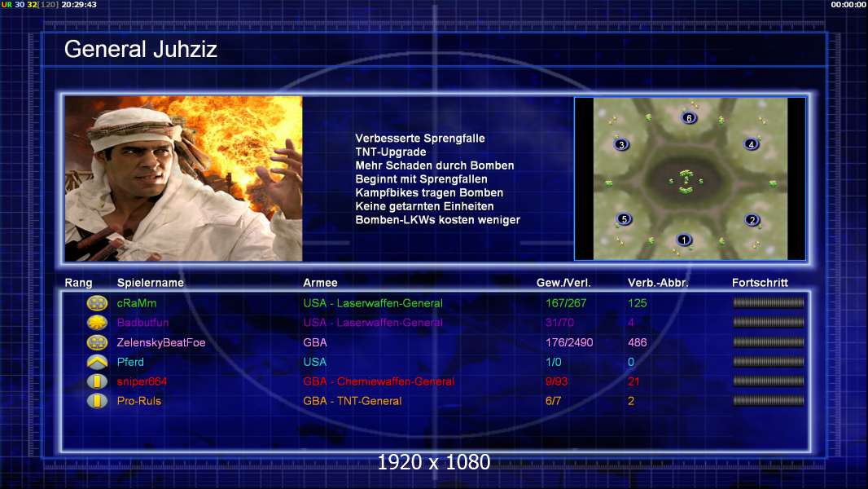Screen dimensions: 868x489
Task: Click sniper664's bar rank icon
Action: (x=97, y=381)
